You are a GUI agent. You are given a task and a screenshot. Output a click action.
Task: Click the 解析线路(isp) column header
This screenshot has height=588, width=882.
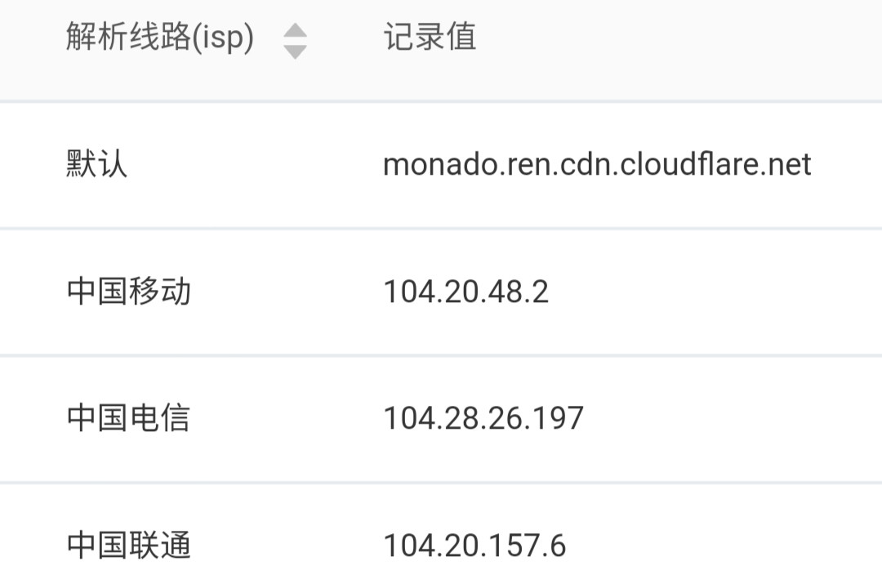point(160,37)
